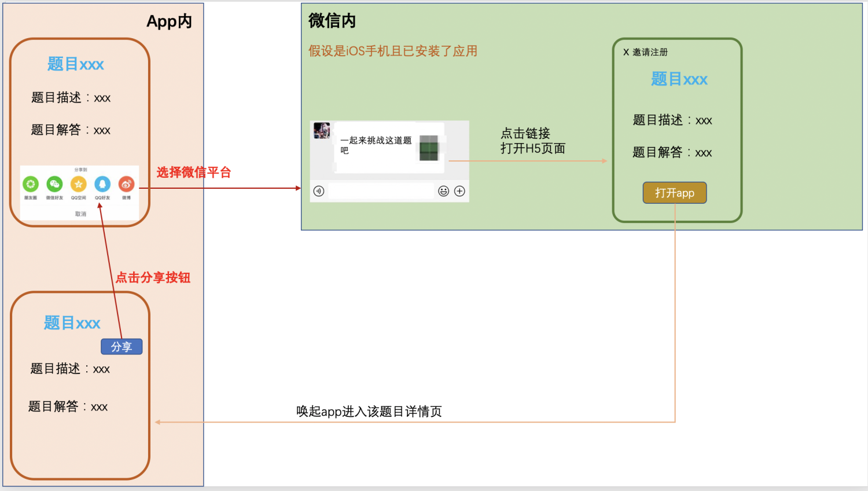
Task: Click the 选择微信平台 red label
Action: 194,172
